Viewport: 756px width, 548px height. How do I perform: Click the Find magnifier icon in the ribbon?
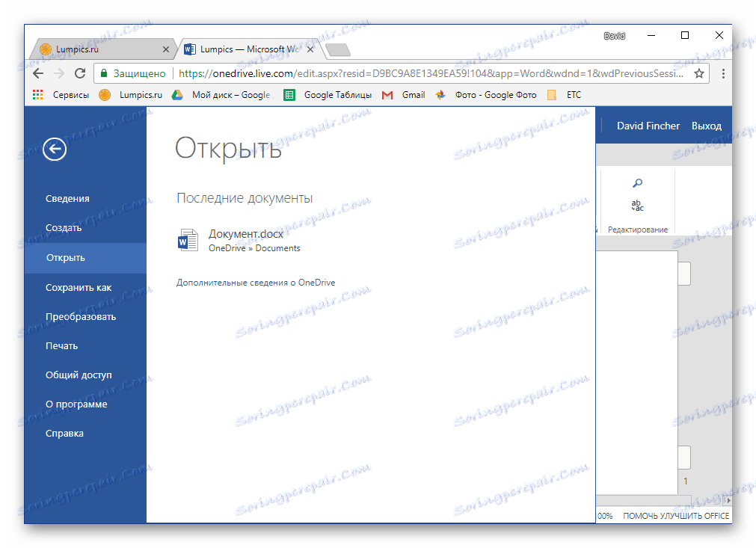(637, 183)
